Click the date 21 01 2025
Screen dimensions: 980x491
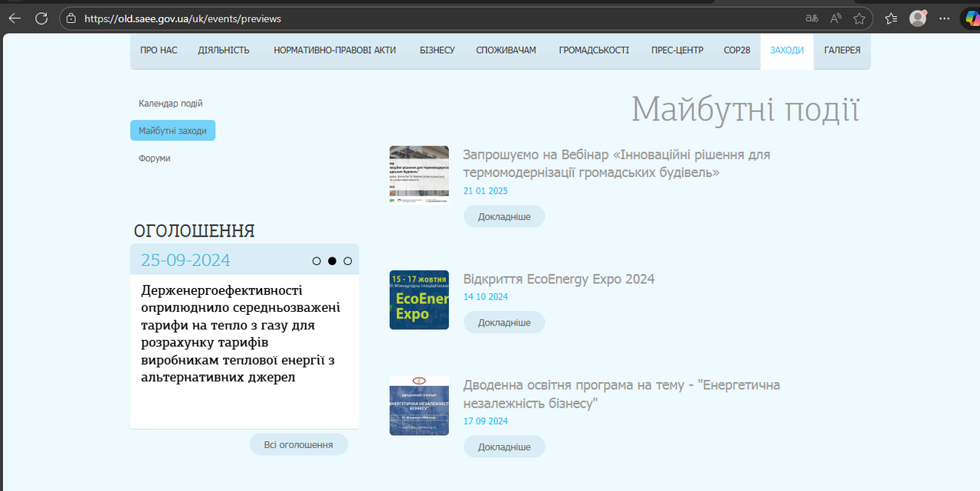click(x=486, y=191)
